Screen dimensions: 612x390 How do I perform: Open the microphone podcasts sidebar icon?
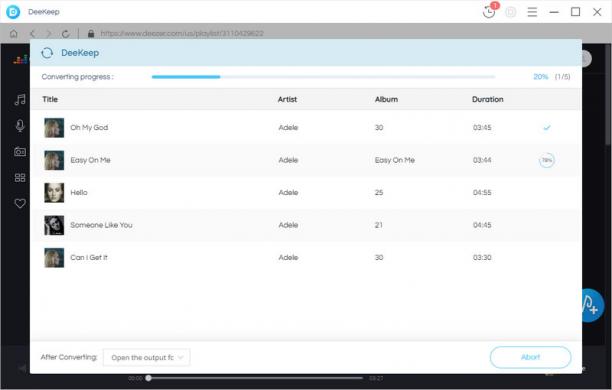20,126
